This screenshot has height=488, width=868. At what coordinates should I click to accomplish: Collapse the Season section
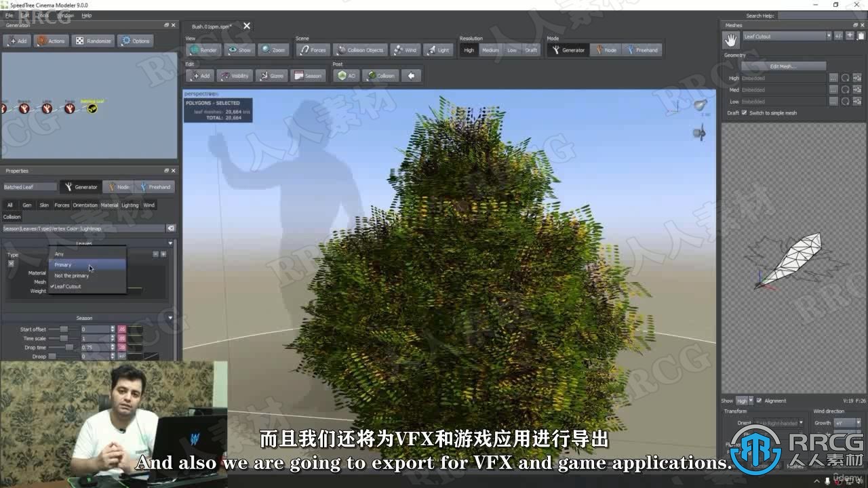170,318
